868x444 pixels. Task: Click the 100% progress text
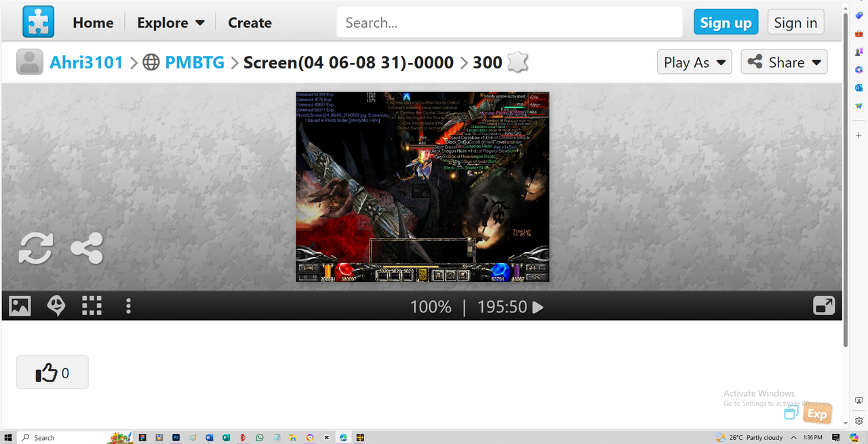pyautogui.click(x=431, y=307)
